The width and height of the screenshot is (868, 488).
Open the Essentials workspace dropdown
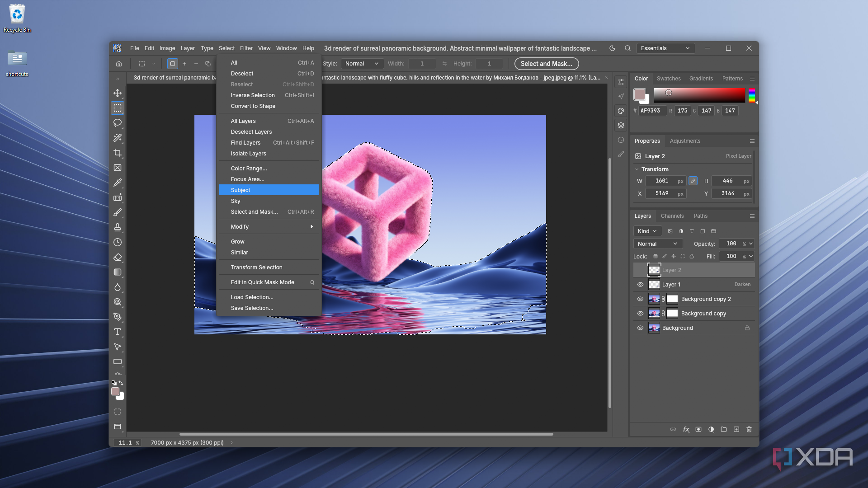(665, 48)
